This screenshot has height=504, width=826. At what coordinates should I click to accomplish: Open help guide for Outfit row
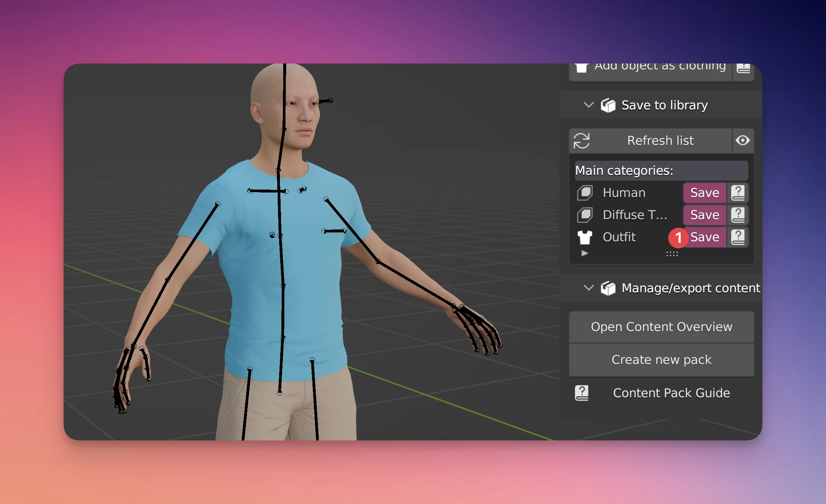738,237
